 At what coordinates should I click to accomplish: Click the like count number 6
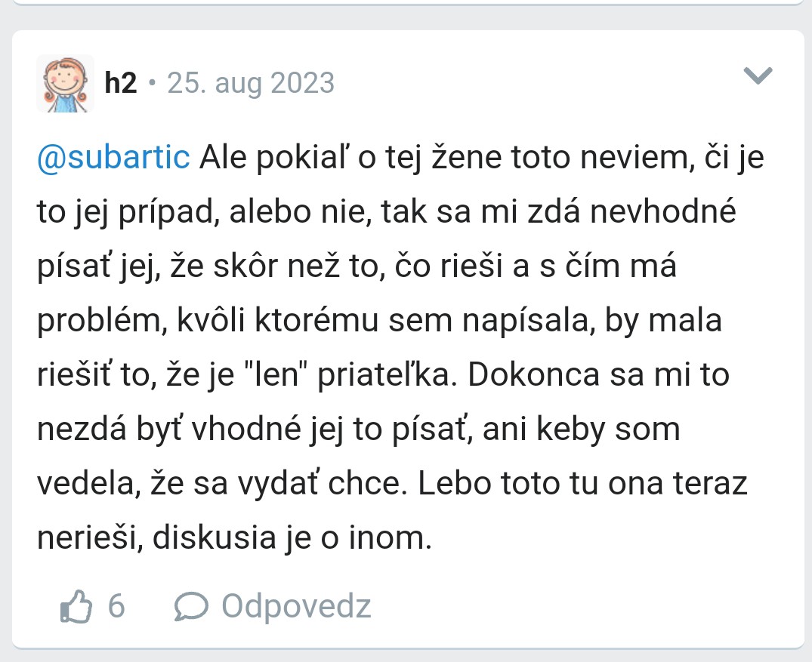tap(116, 606)
